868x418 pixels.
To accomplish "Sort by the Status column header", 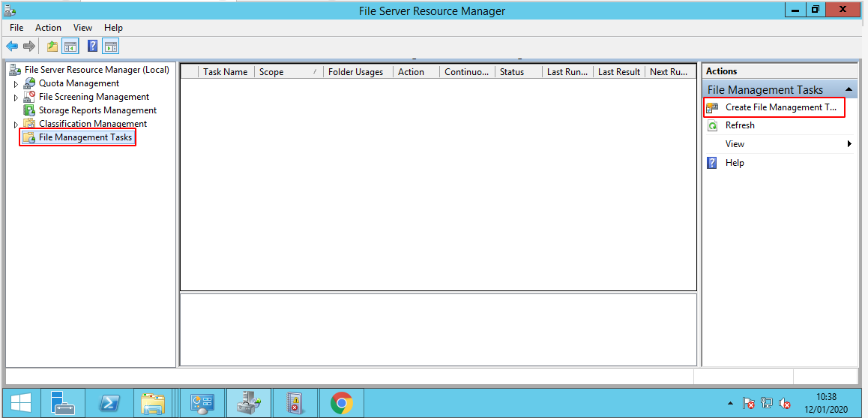I will [x=519, y=72].
